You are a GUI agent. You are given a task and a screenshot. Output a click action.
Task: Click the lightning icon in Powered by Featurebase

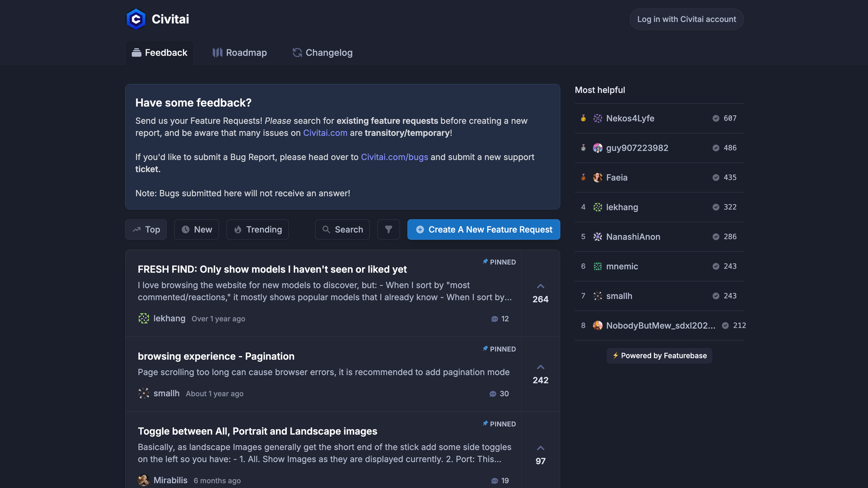pyautogui.click(x=616, y=355)
